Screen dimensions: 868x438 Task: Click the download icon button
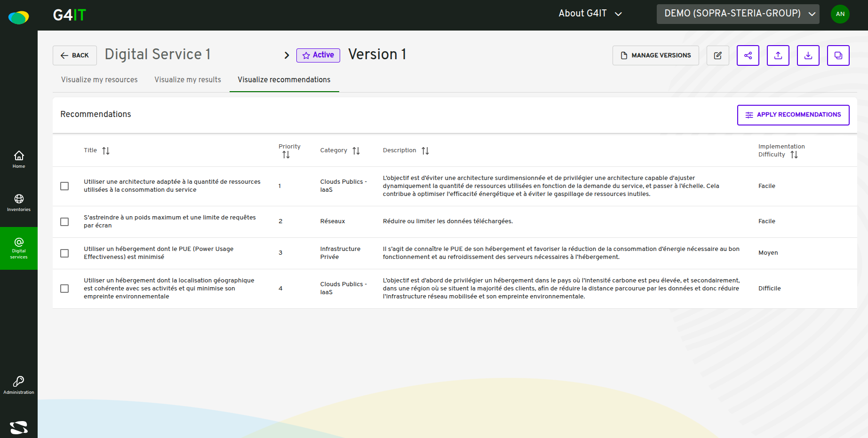coord(808,55)
